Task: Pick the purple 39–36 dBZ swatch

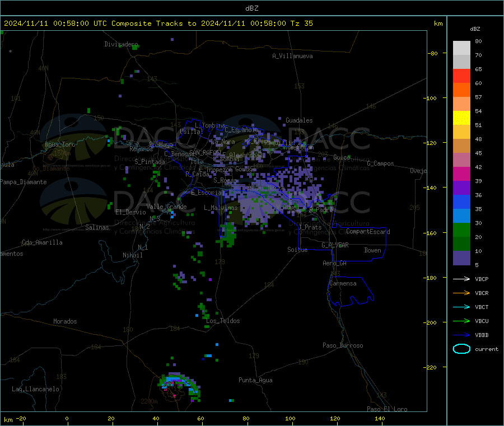Action: [461, 188]
